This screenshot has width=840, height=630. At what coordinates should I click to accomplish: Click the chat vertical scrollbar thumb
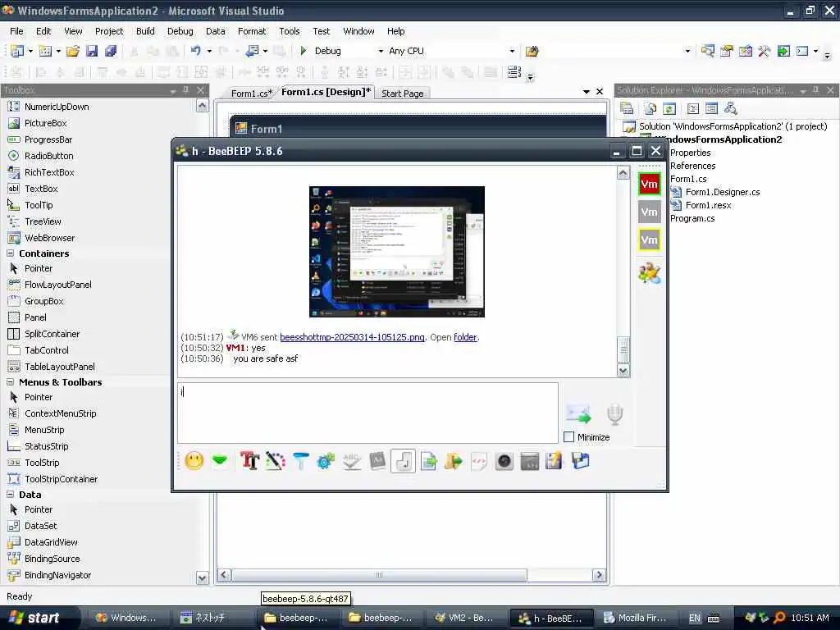[623, 349]
